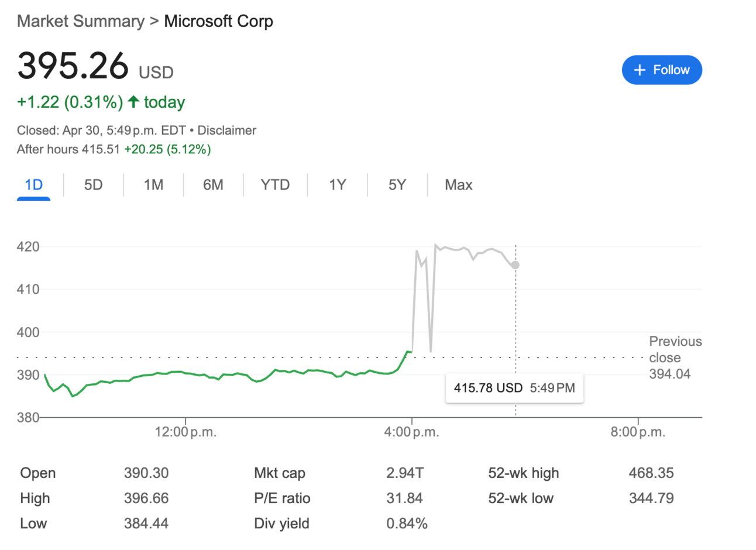Switch to the 1M tab

(x=153, y=185)
